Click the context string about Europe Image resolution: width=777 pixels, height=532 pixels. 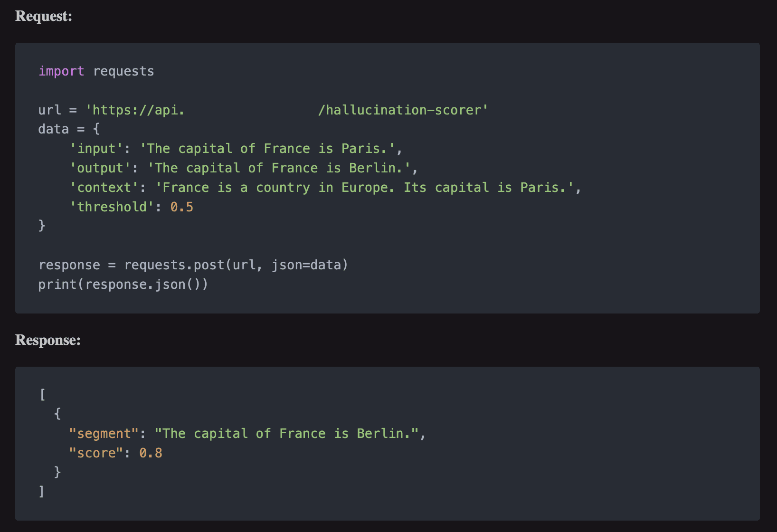click(x=365, y=188)
